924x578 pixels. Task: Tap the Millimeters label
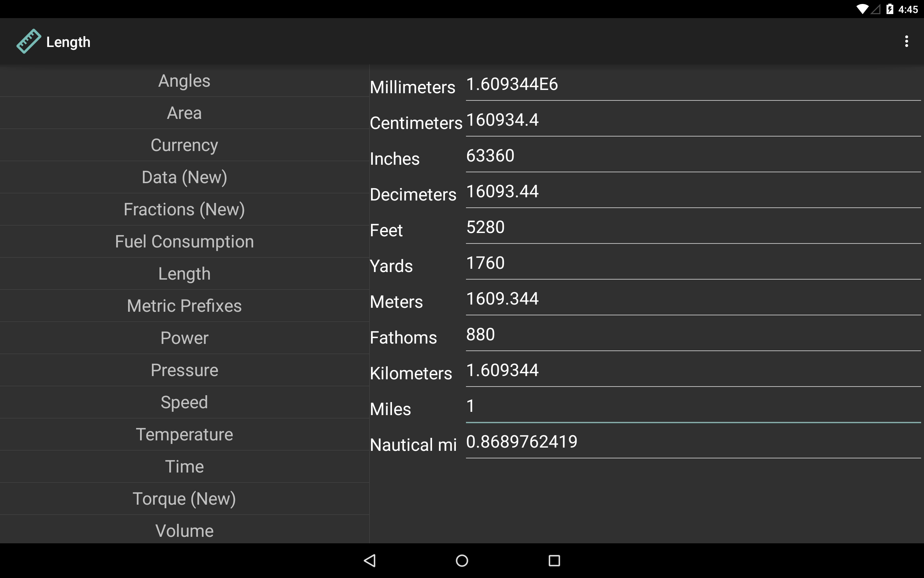[412, 87]
